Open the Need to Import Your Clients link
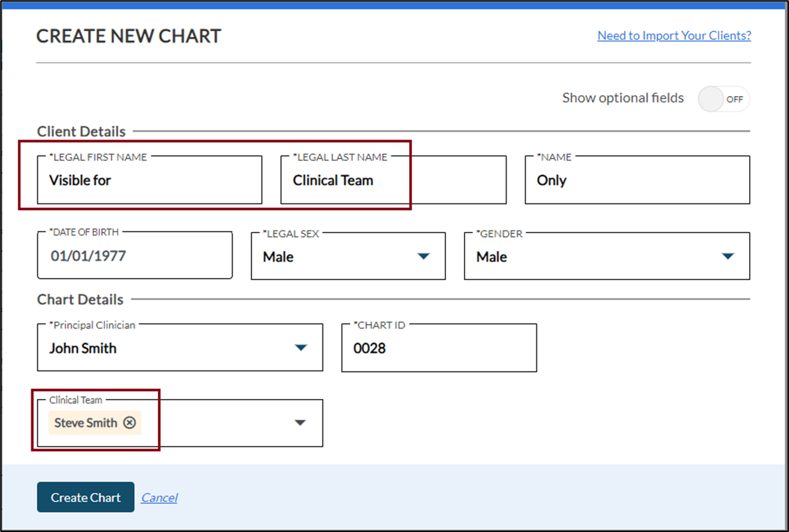 click(x=674, y=36)
